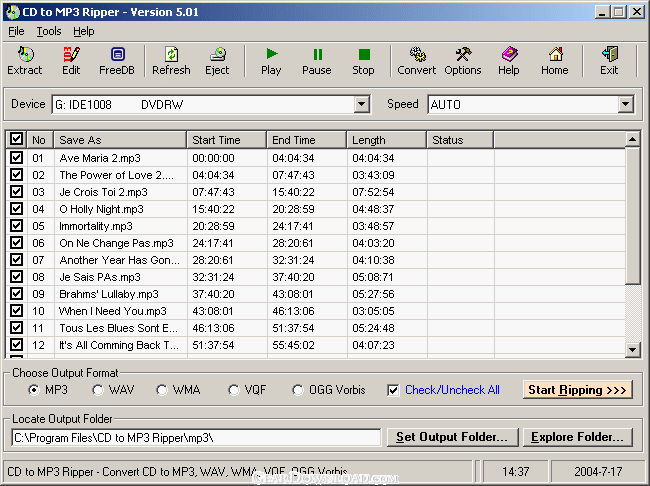
Task: Select OGG Vorbis output format
Action: [x=298, y=390]
